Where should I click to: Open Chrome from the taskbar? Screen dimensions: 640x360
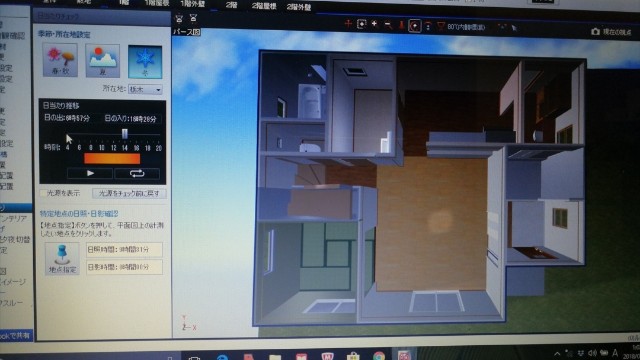coord(378,357)
